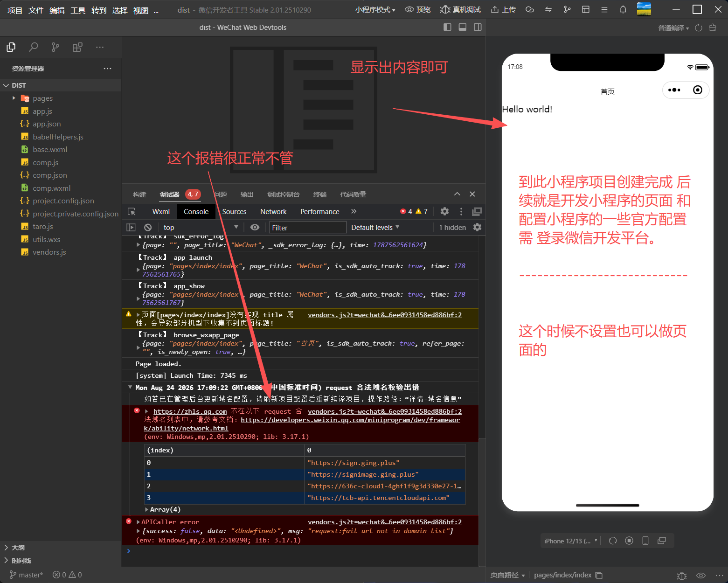Viewport: 728px width, 583px height.
Task: Toggle the live expression eye in the console
Action: coord(255,228)
